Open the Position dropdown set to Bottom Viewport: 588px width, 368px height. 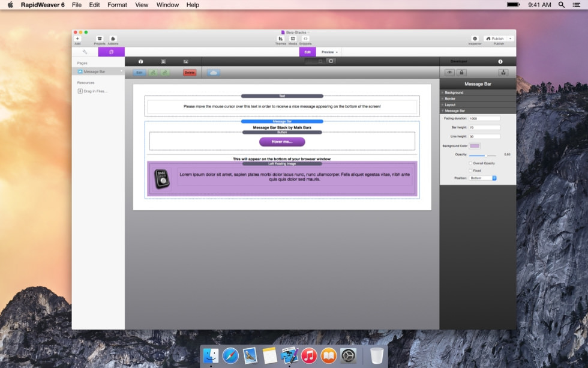(x=482, y=178)
